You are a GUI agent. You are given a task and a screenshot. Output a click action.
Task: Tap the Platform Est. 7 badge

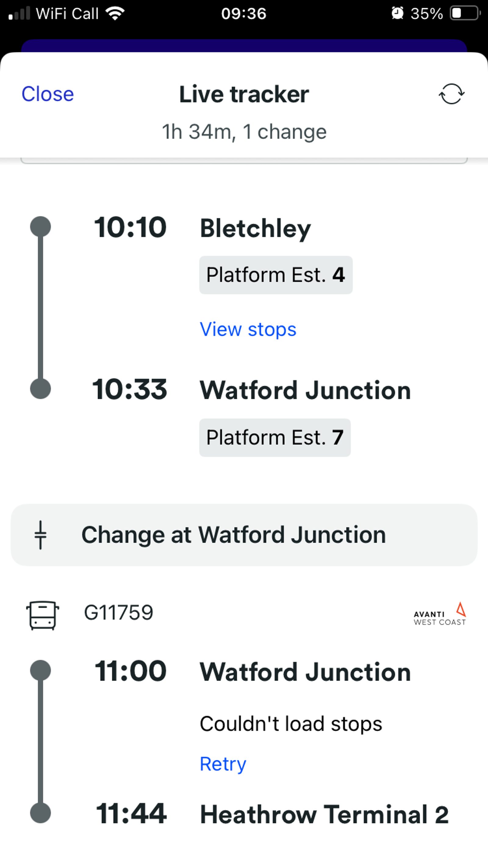(275, 438)
